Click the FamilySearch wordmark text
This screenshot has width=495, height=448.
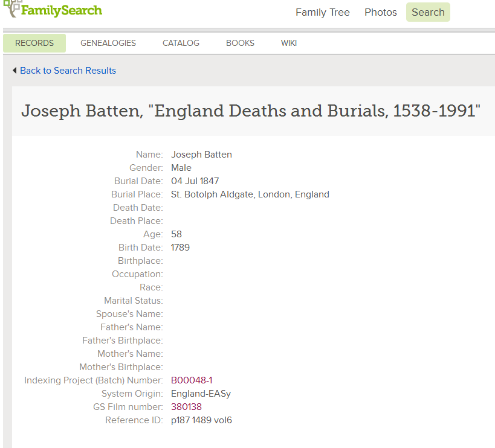62,10
